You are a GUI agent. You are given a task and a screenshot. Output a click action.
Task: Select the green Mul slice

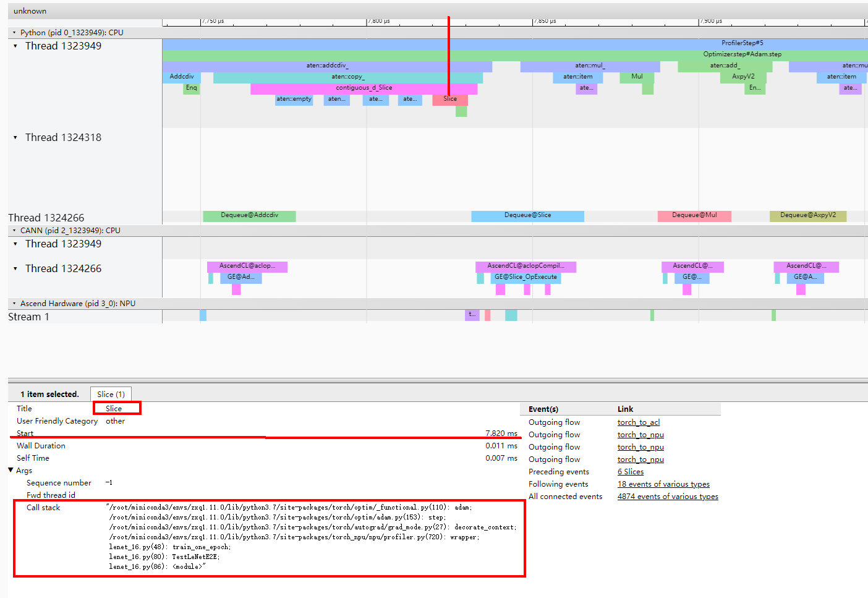tap(637, 77)
